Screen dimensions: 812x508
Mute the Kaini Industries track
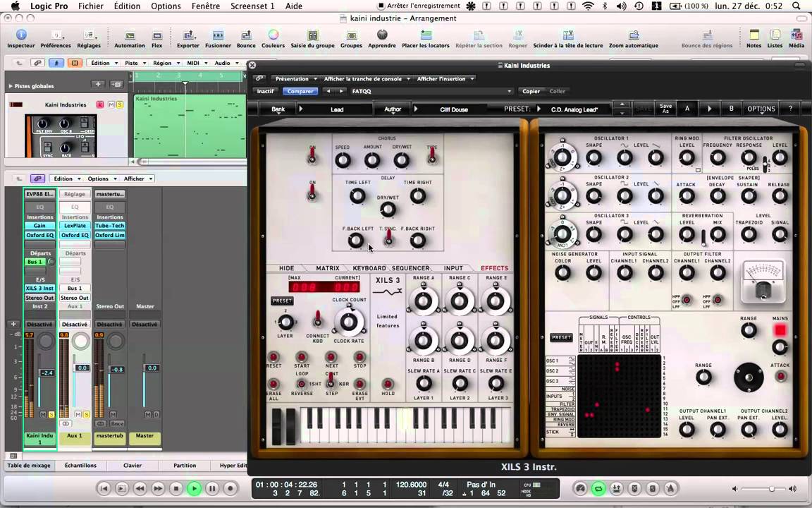[x=111, y=104]
